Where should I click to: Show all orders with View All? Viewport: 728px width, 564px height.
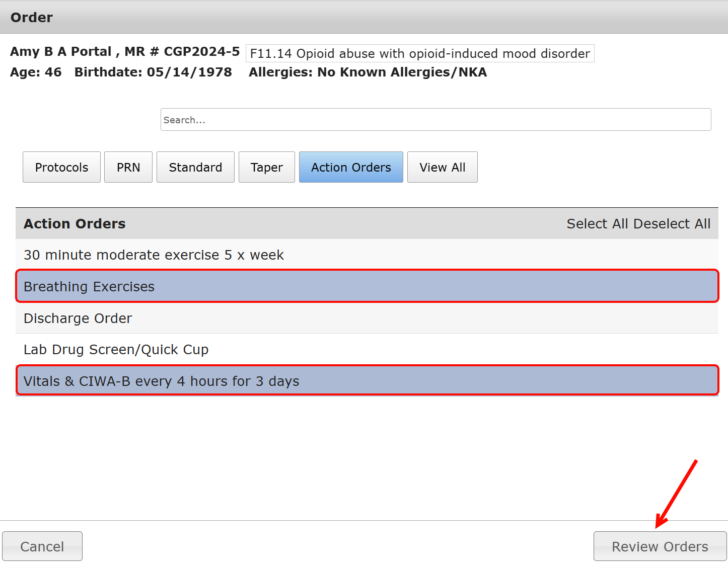coord(442,167)
